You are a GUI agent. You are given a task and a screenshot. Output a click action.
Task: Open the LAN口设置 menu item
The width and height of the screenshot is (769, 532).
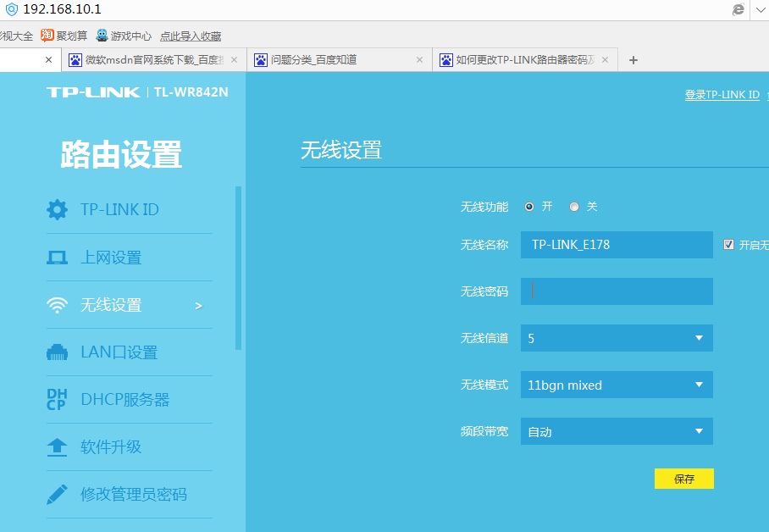[130, 352]
